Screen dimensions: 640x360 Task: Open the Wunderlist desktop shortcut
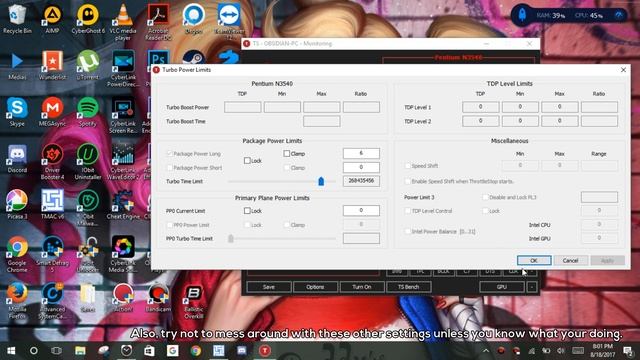(52, 64)
